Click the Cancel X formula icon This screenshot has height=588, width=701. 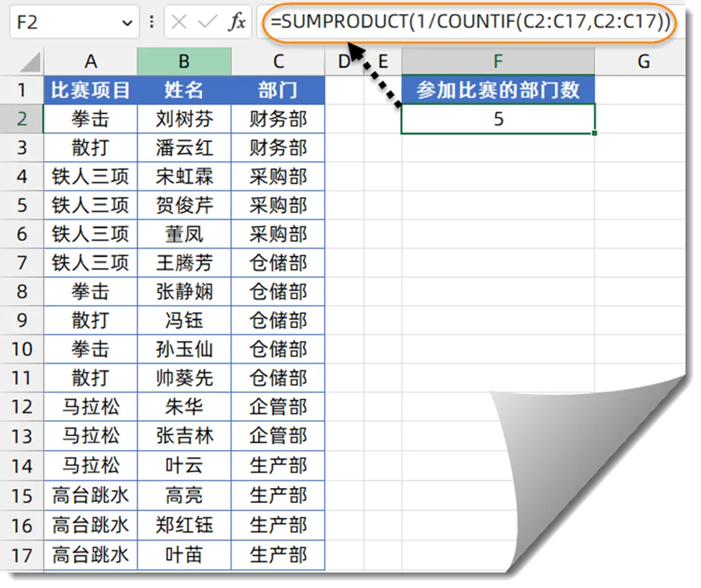[179, 22]
